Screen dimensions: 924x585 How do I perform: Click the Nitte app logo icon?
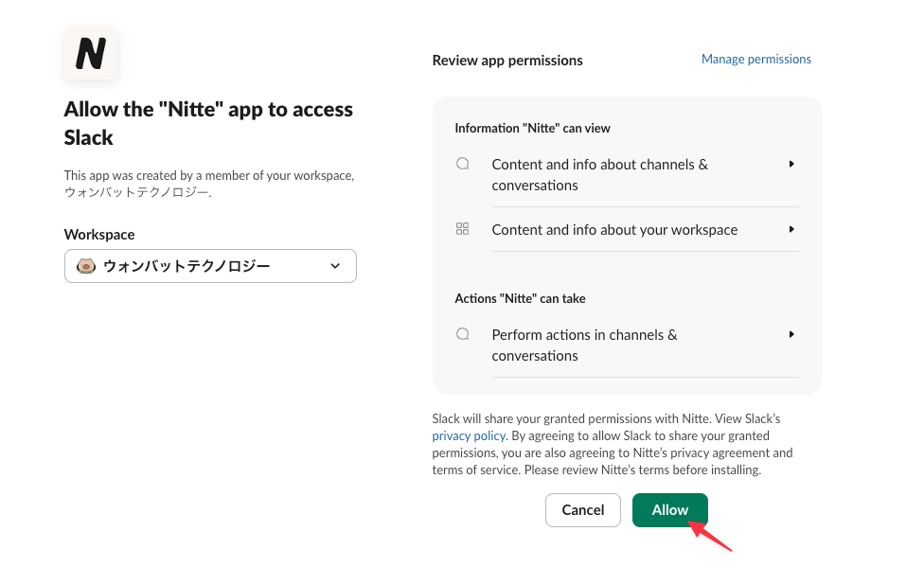pos(91,53)
